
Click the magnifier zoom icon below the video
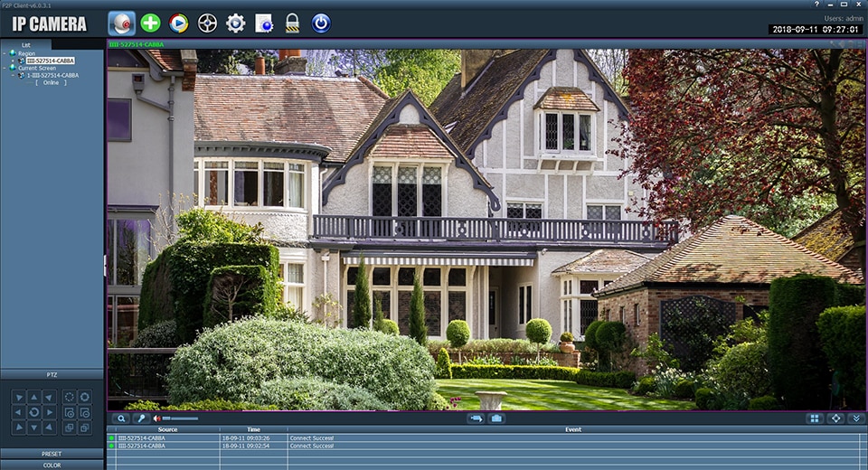click(x=121, y=418)
